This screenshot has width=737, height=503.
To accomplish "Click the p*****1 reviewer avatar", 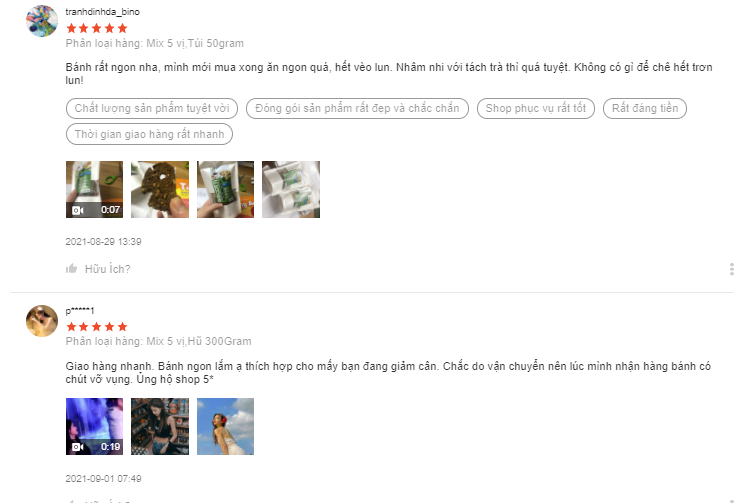I will click(42, 321).
